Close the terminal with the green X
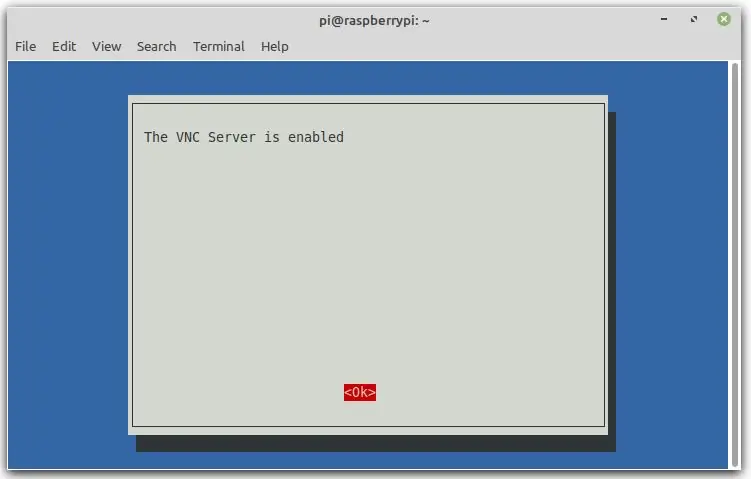Screen dimensions: 751x479 [x=724, y=19]
